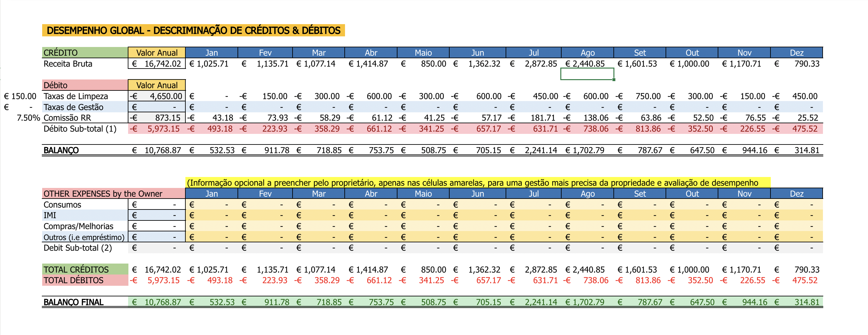Select the green CRÉDITO header cell
Image resolution: width=868 pixels, height=335 pixels.
click(x=85, y=52)
